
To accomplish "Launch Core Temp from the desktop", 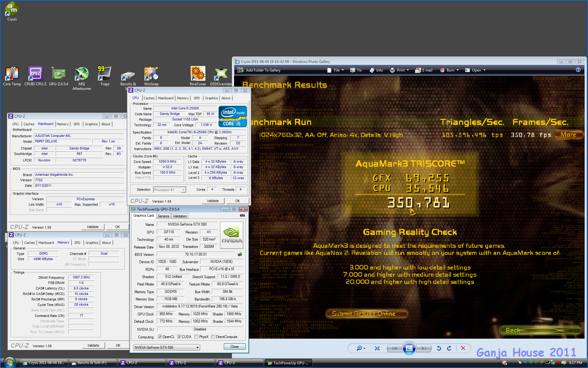I will click(x=12, y=76).
